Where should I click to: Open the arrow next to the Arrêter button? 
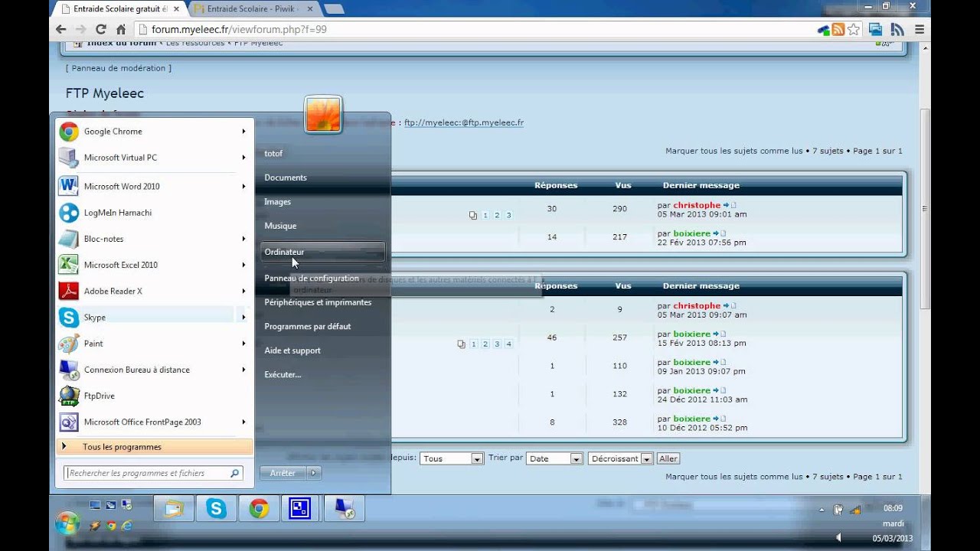point(312,473)
